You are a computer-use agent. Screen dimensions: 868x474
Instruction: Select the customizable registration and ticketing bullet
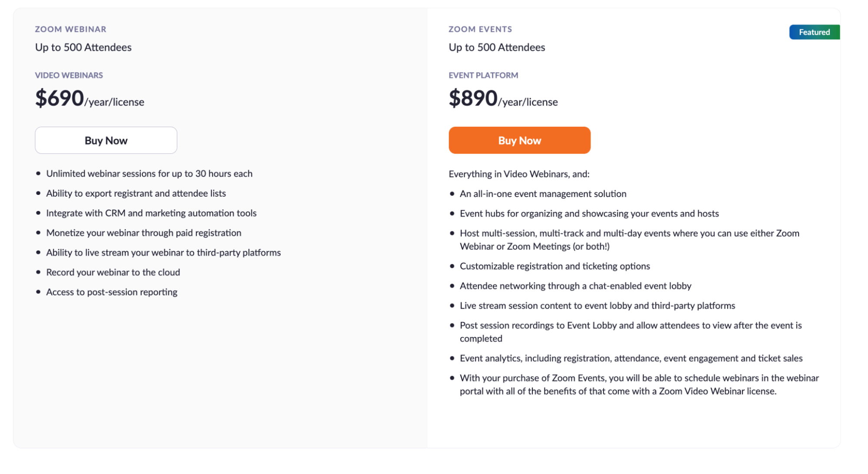[x=554, y=266]
